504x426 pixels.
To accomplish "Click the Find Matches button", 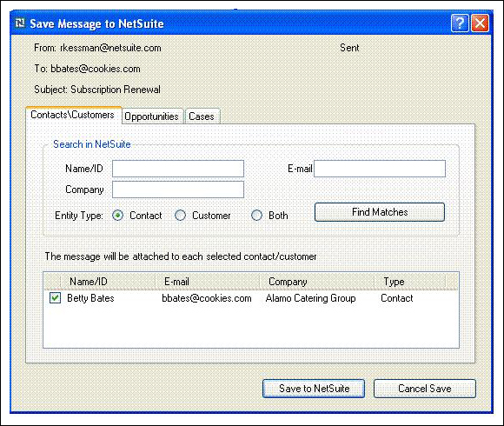I will coord(380,212).
